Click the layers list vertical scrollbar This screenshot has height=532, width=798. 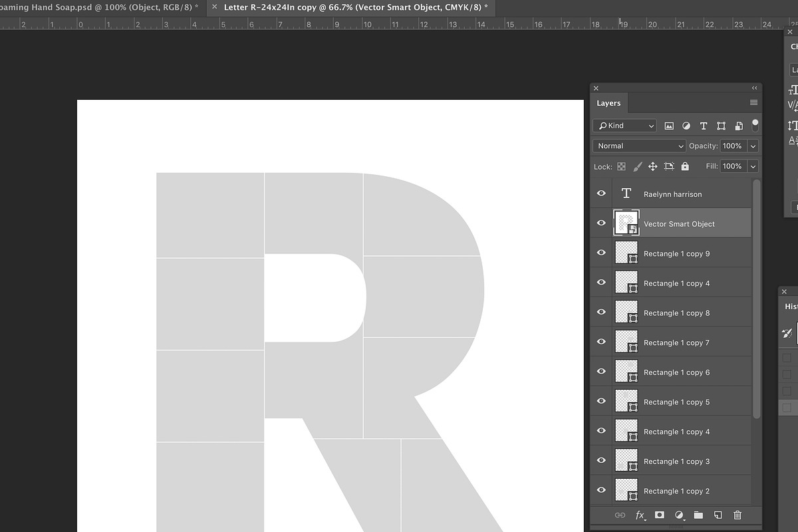coord(755,299)
